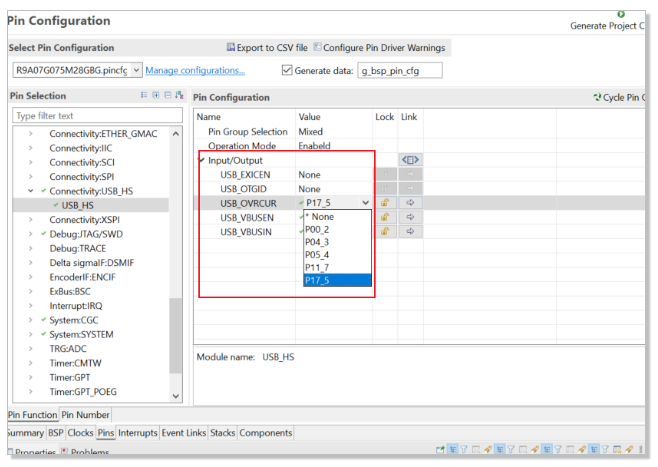Click the Export to CSV file button
Screen dimensions: 658x467
267,47
